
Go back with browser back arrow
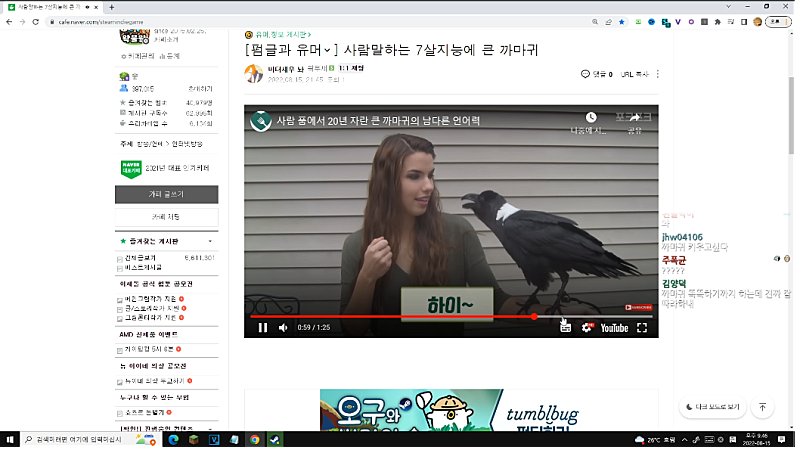click(x=9, y=22)
